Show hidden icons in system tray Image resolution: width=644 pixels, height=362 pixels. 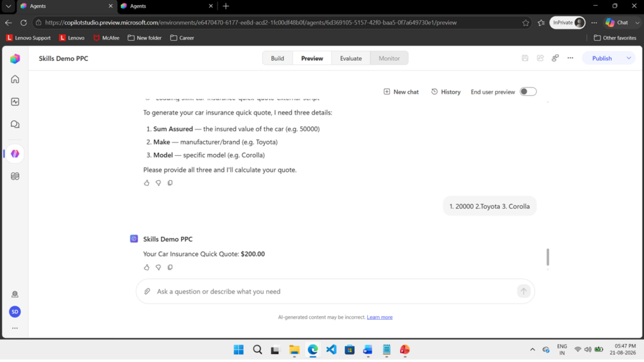533,349
